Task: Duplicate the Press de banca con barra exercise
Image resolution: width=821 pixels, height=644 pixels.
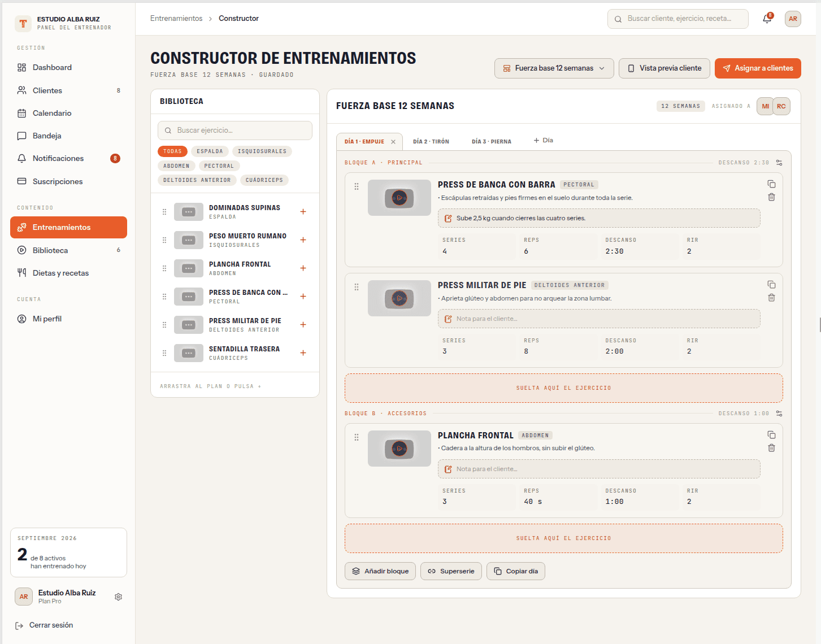Action: [x=771, y=184]
